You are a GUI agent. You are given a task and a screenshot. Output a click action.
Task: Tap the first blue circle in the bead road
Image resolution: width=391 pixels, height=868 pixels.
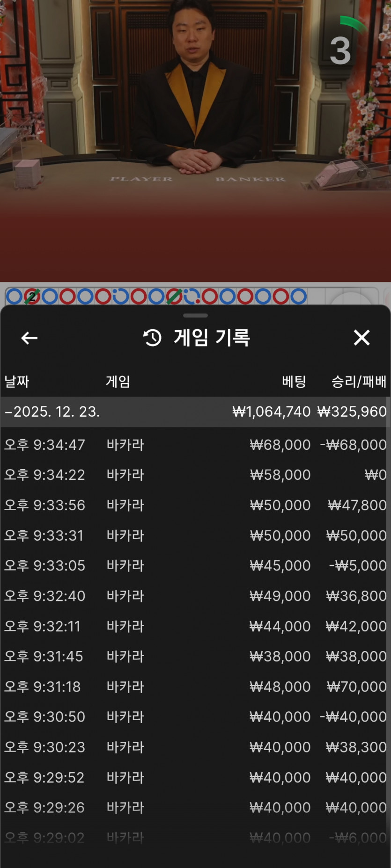14,296
